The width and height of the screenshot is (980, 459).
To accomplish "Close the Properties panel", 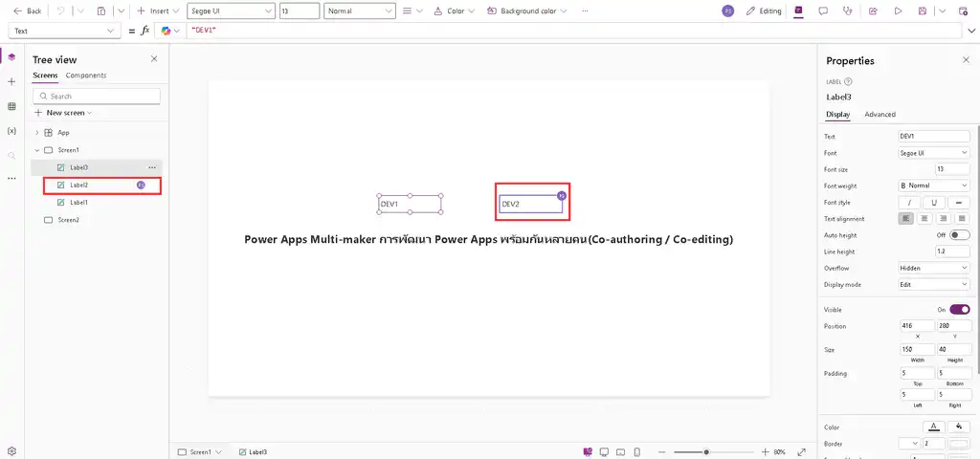I will click(x=966, y=60).
